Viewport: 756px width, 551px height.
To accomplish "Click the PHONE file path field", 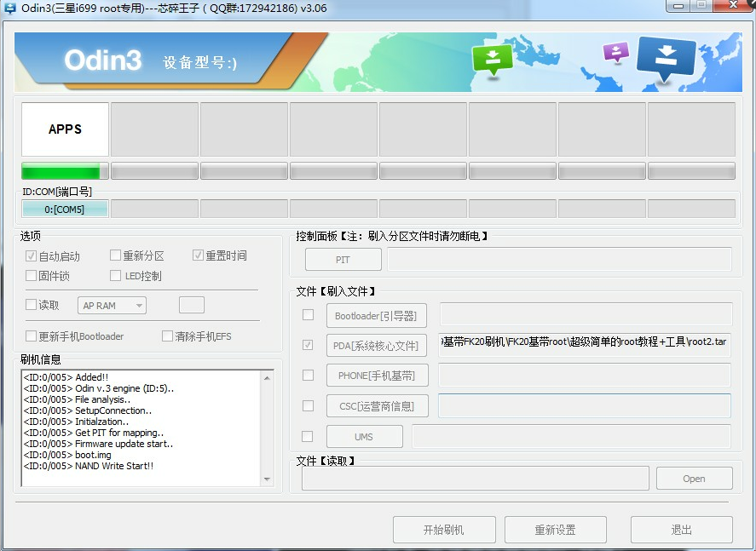I will pyautogui.click(x=585, y=375).
